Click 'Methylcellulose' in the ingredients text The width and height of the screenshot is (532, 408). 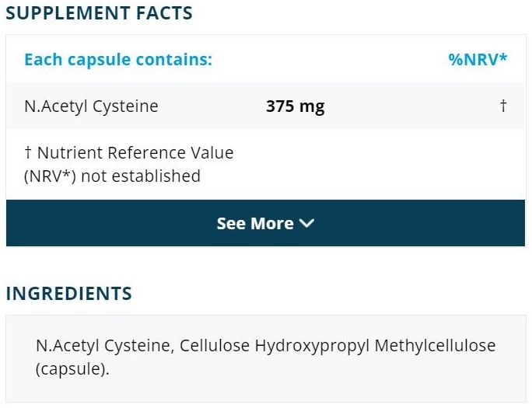click(x=435, y=345)
